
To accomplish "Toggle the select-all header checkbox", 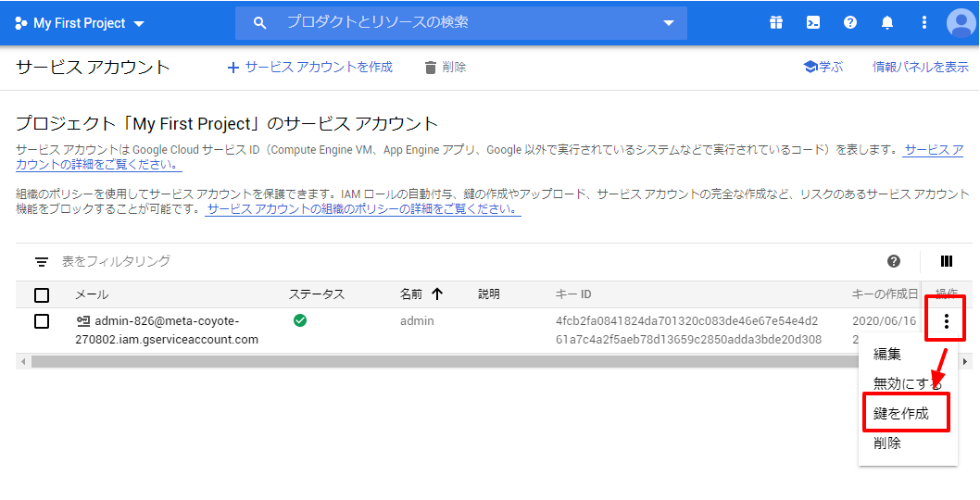I will point(42,295).
